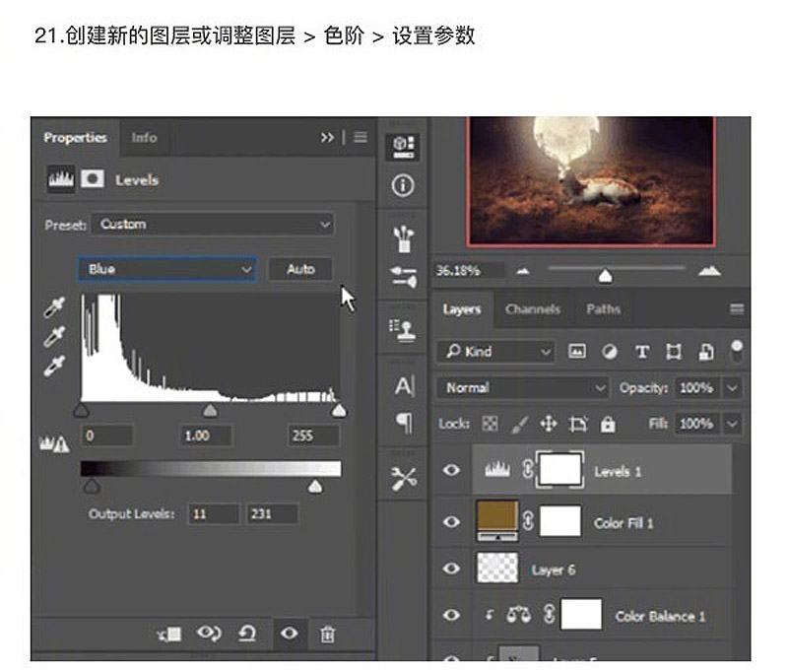The image size is (788, 672).
Task: Hide Layer 6 visibility eye
Action: (x=451, y=569)
